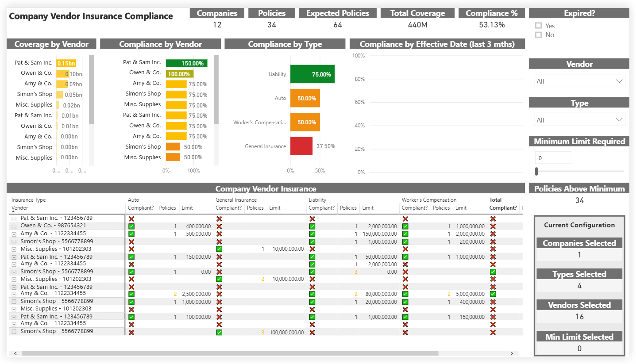636x364 pixels.
Task: Click sort arrow under Vendor header
Action: pos(13,211)
